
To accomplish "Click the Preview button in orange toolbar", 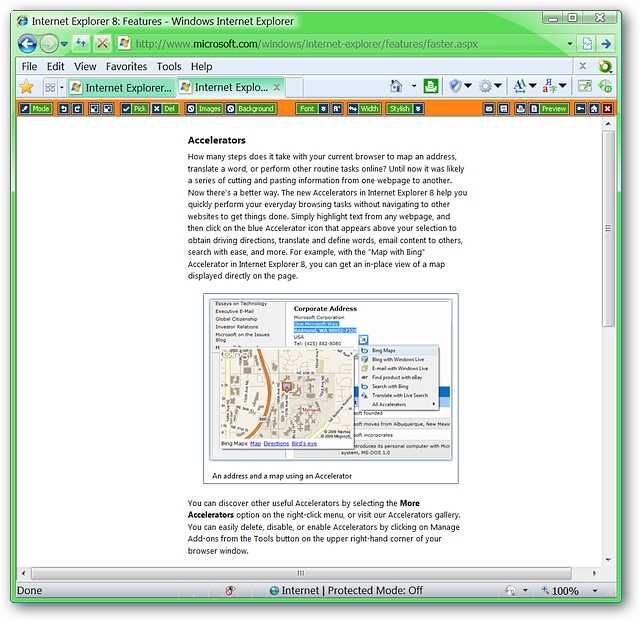I will [x=549, y=109].
